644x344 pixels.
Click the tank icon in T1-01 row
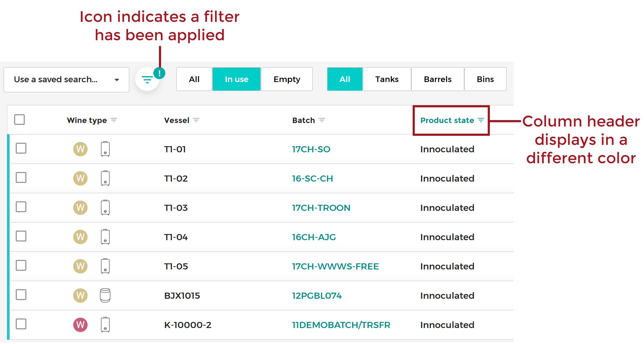(105, 149)
